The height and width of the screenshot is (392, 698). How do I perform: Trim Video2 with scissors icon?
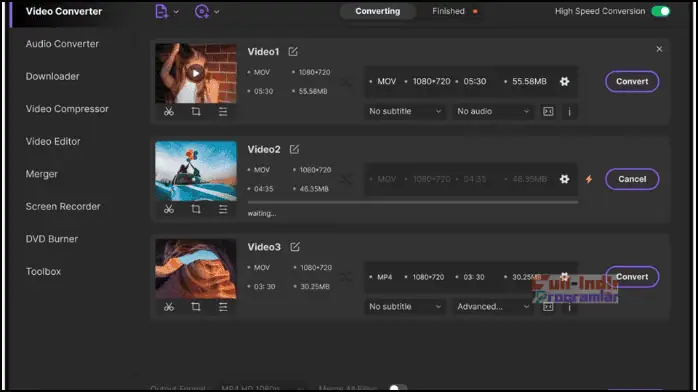tap(169, 209)
